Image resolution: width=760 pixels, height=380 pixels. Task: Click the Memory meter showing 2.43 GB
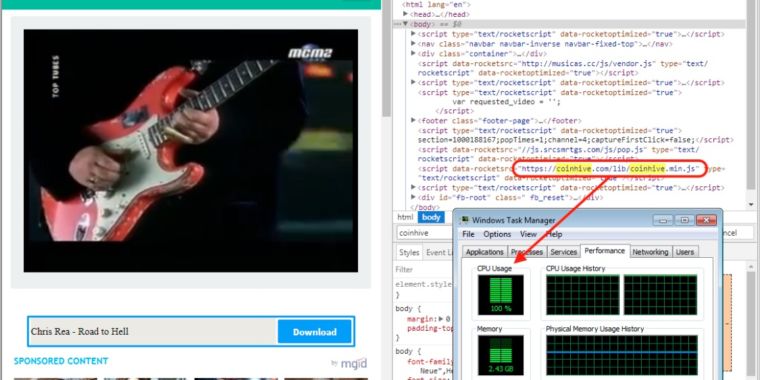click(500, 355)
